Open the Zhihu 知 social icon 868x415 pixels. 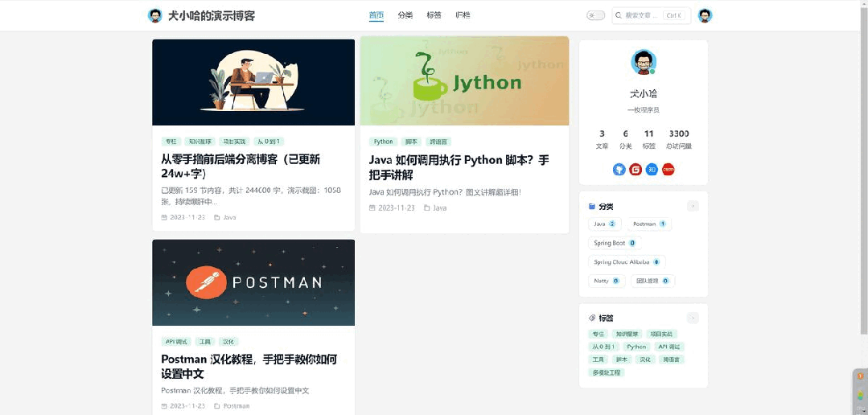point(652,170)
